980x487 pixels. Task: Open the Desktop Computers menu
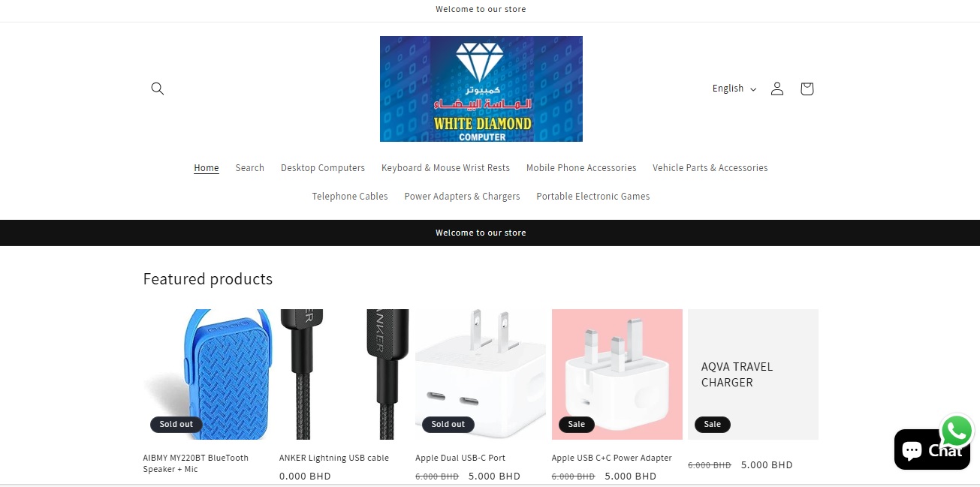[323, 168]
